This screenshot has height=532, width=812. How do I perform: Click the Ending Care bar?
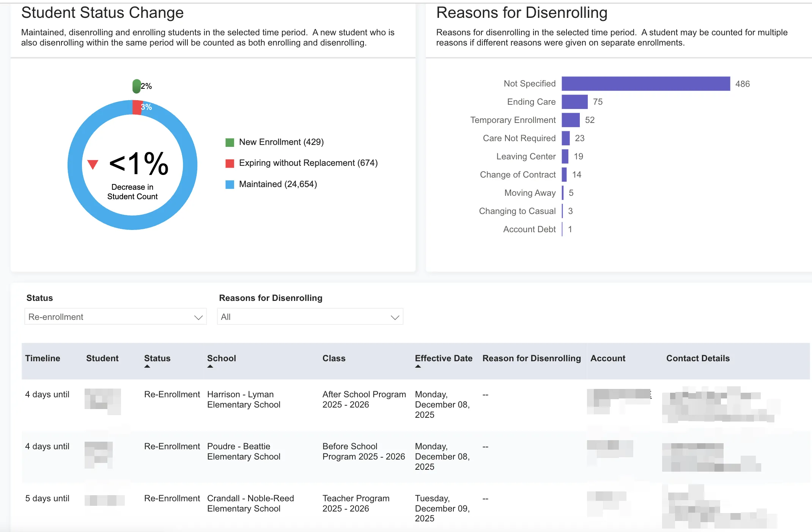pyautogui.click(x=574, y=102)
